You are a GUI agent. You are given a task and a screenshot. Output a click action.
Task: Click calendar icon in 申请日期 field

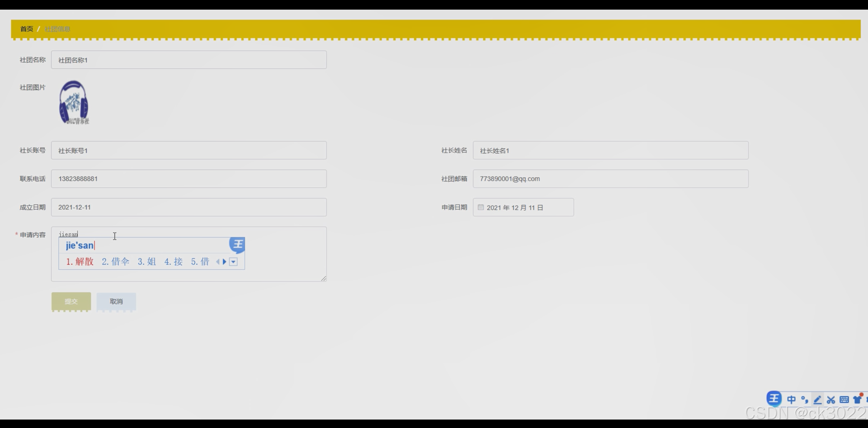point(480,207)
